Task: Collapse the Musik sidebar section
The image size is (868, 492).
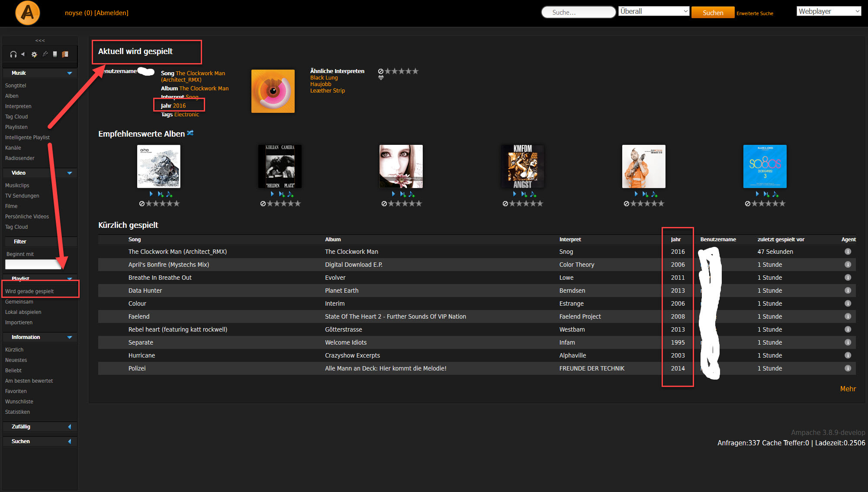Action: pos(70,73)
